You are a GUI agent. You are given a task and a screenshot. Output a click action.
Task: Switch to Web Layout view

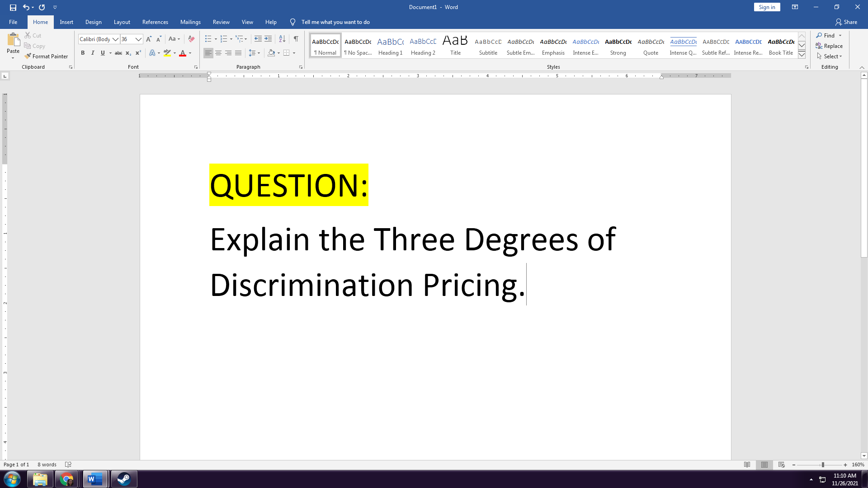pos(782,465)
